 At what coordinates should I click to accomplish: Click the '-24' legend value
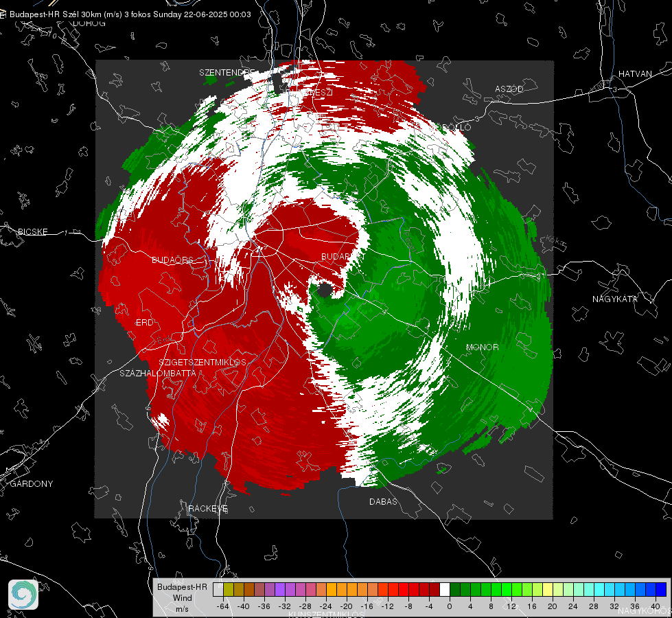pyautogui.click(x=326, y=606)
